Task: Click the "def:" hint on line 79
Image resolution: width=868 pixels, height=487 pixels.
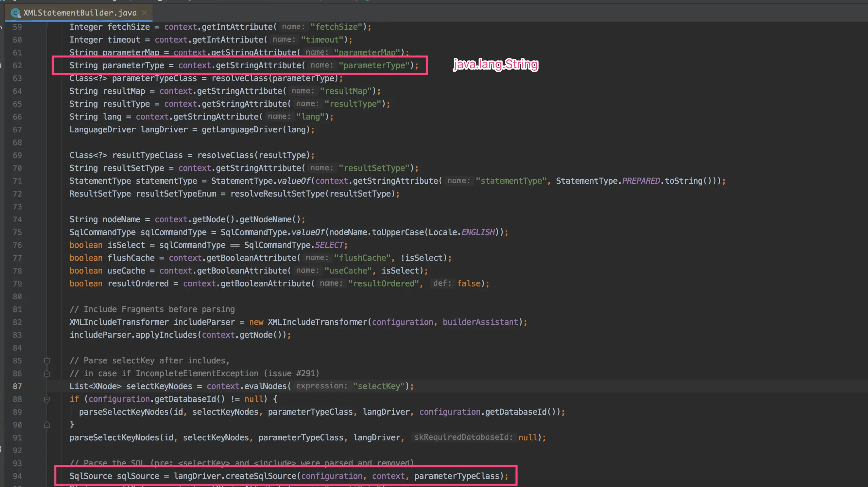Action: [x=442, y=283]
